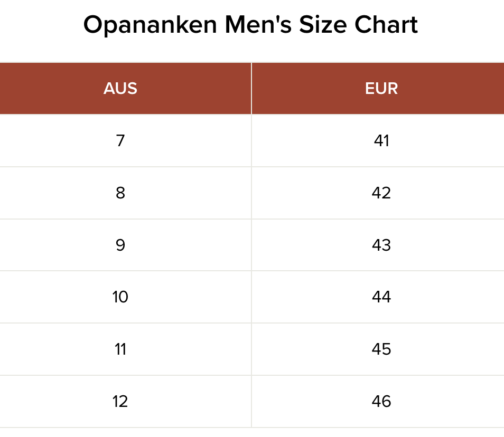
Task: Select the AUS size 7 cell
Action: coord(120,141)
